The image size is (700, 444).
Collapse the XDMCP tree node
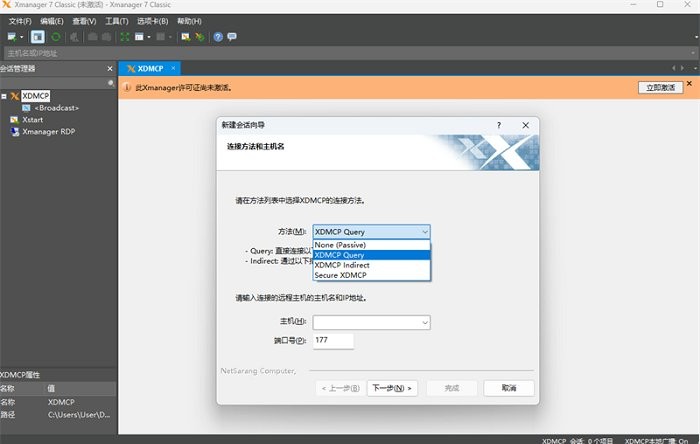pos(5,97)
